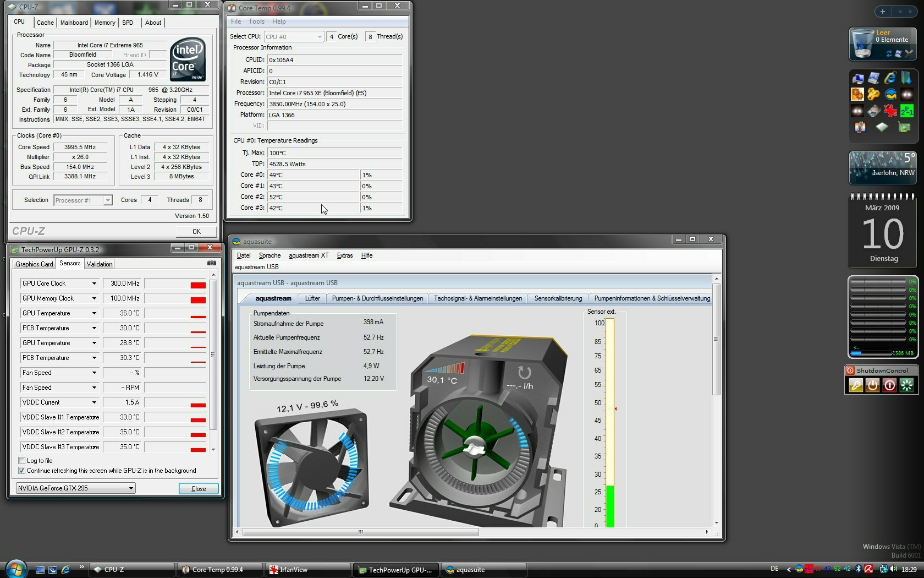Click the DE language indicator in the taskbar

point(774,569)
